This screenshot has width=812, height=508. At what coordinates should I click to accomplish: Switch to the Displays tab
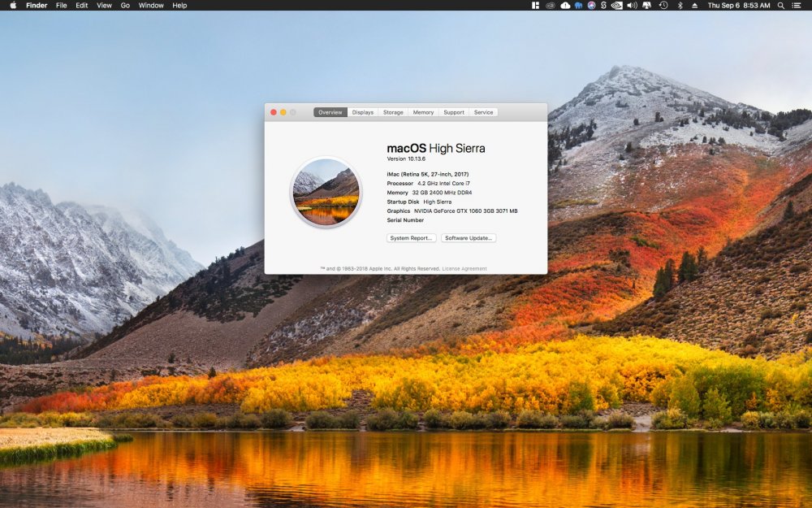(362, 112)
